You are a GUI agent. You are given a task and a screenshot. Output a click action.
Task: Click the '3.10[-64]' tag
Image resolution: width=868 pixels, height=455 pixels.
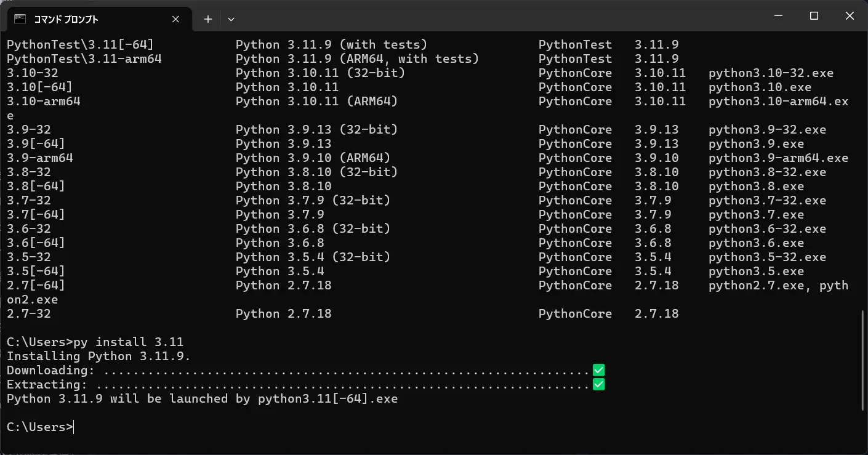[39, 87]
